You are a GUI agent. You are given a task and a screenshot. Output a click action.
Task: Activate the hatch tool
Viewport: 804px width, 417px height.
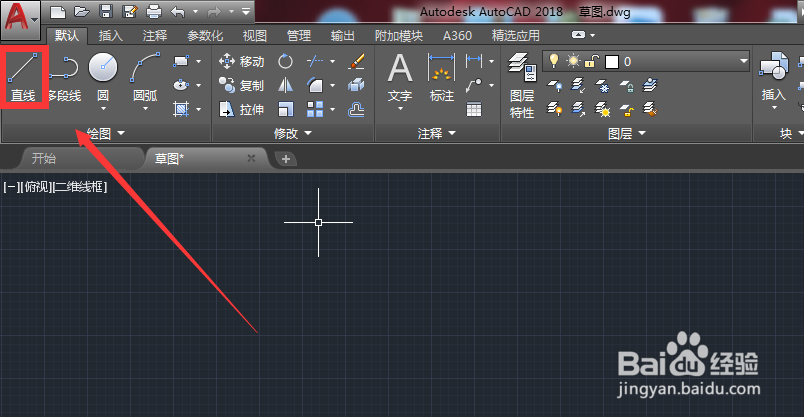(x=181, y=109)
